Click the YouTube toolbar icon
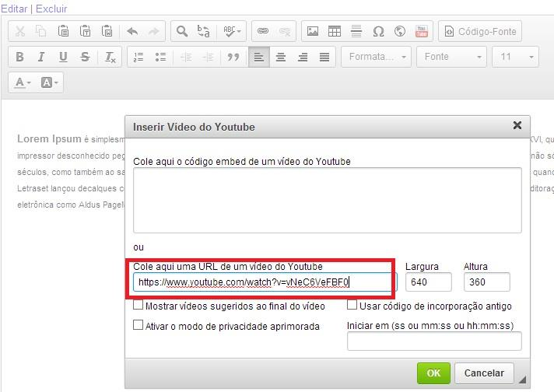 [x=422, y=31]
